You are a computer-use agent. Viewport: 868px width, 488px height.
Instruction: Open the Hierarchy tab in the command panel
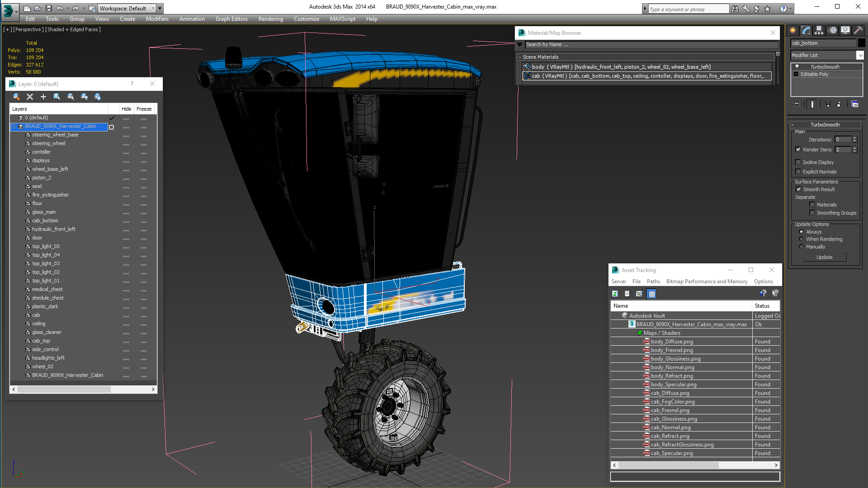point(819,30)
